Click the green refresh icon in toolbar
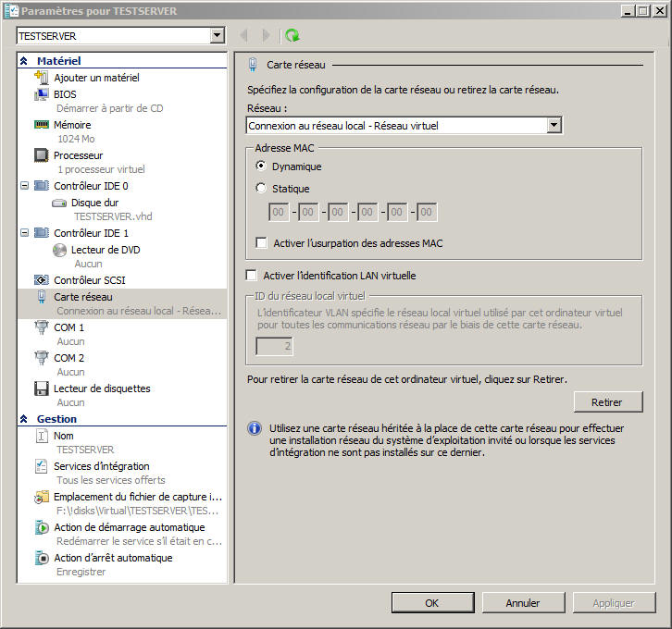The image size is (672, 629). point(292,36)
